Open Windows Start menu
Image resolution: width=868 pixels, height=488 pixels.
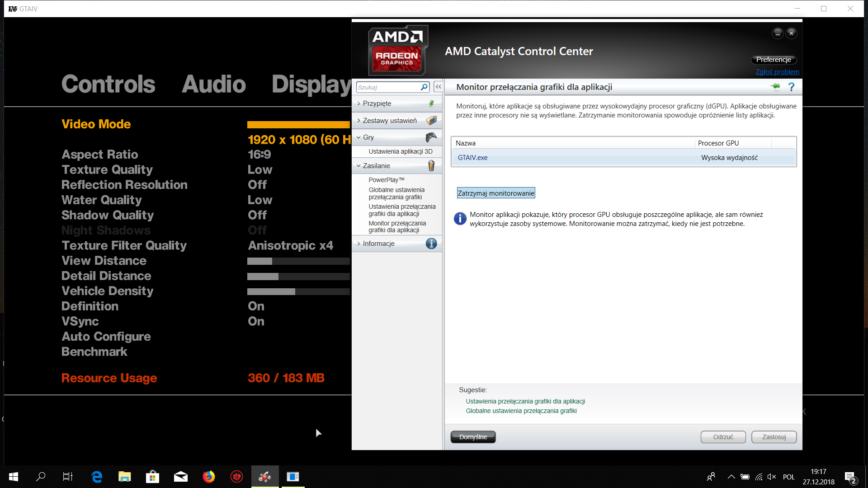(x=14, y=477)
